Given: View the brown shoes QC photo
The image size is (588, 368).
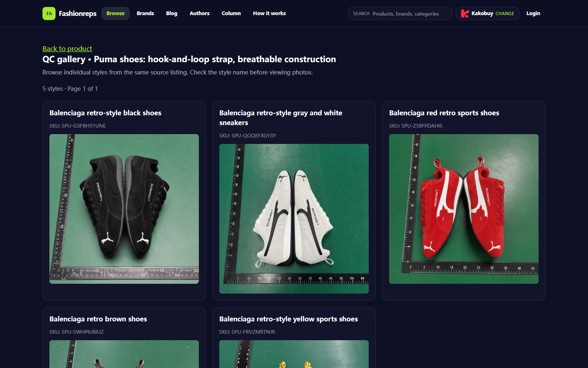Looking at the screenshot, I should (124, 354).
